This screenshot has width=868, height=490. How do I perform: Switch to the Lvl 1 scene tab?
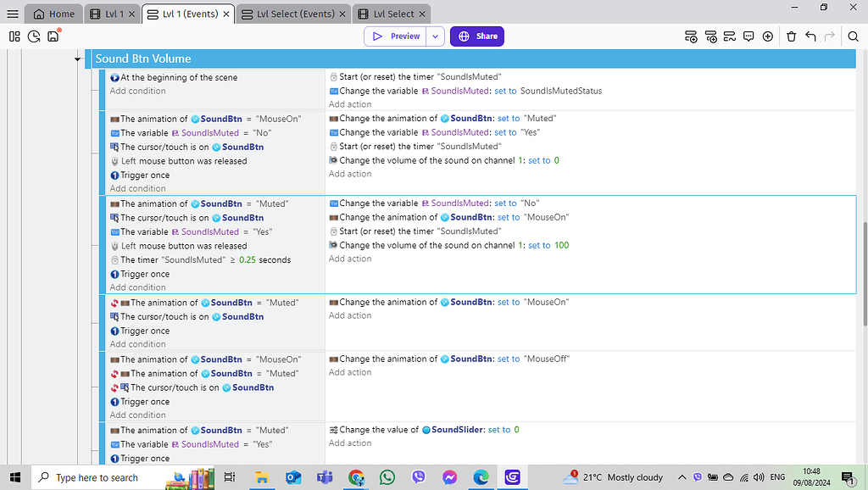click(x=113, y=14)
